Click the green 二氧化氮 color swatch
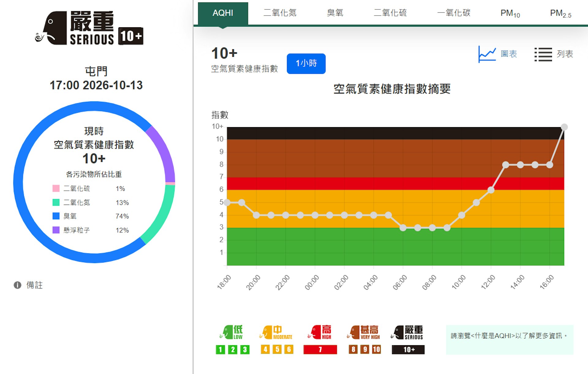Viewport: 588px width, 374px height. 56,202
